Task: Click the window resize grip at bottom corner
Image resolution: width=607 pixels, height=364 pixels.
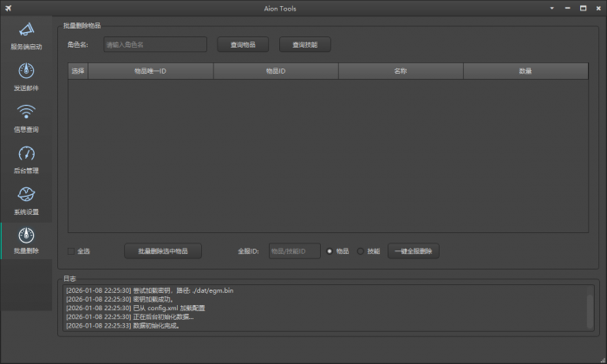Action: (603, 361)
